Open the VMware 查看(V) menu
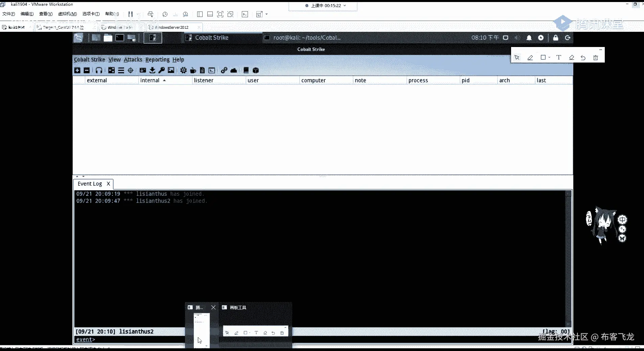 point(46,14)
